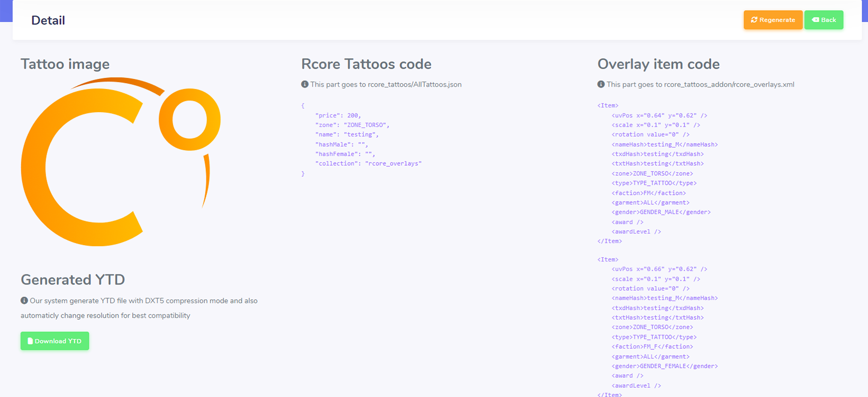Click the text mentioning rcore_tattoos_addon/rcore_overlays.xml
The width and height of the screenshot is (868, 397).
click(700, 84)
